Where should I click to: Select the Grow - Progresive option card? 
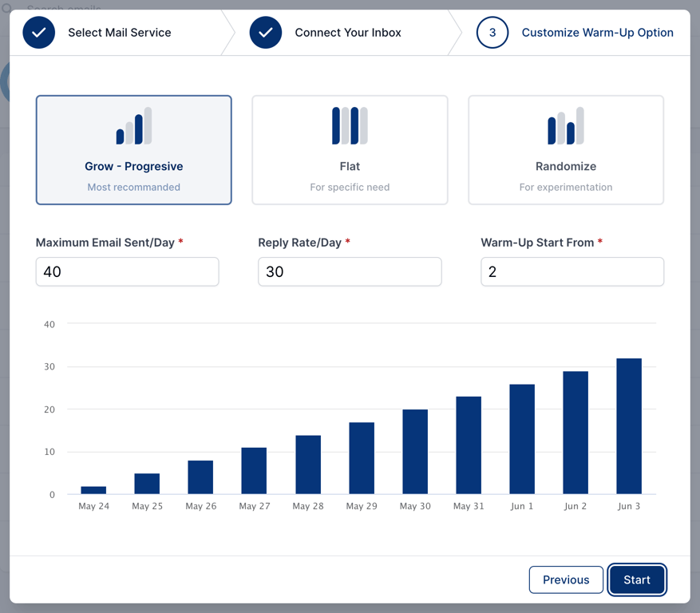pos(134,150)
